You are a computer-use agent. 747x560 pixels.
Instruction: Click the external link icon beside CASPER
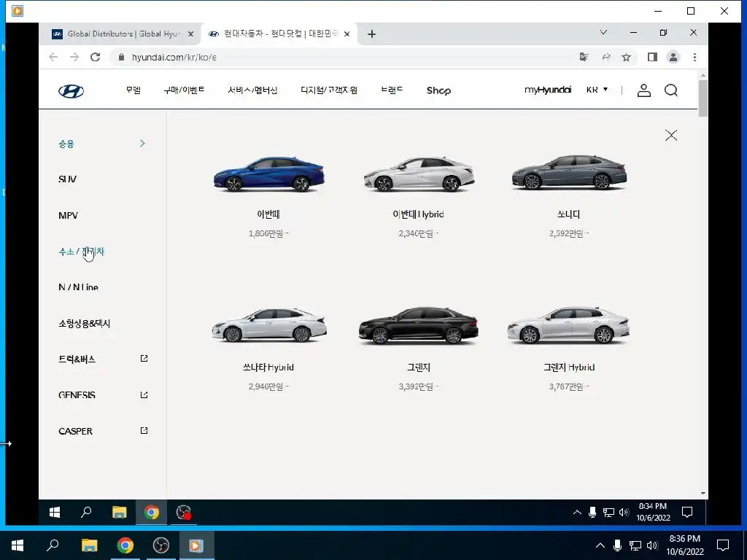144,430
